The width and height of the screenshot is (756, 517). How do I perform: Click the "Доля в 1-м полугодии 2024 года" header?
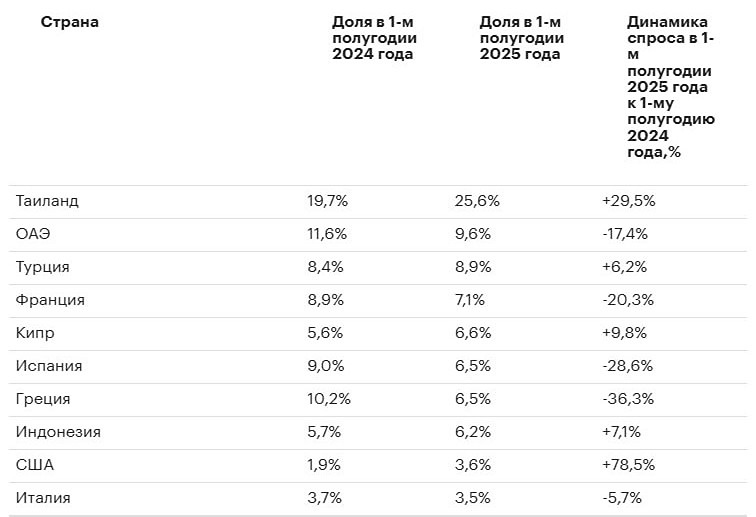(x=374, y=38)
